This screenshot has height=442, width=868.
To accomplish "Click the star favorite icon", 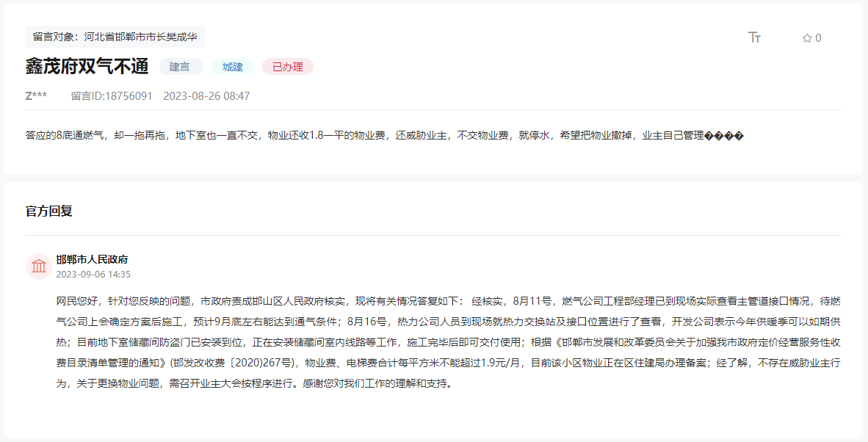I will pos(806,38).
